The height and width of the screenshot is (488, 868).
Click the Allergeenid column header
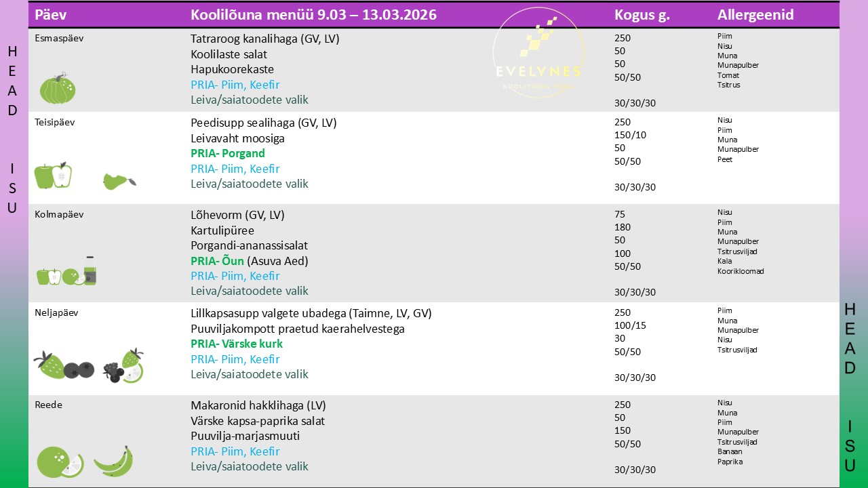pos(755,15)
